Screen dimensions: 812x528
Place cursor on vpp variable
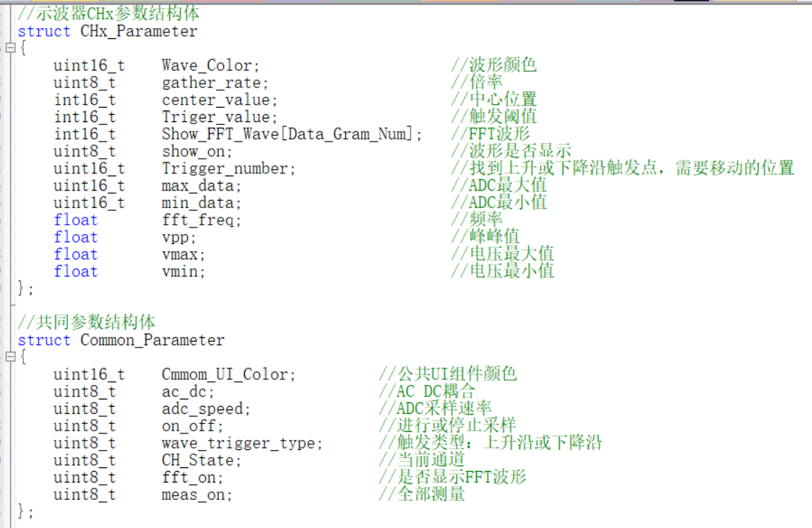[175, 238]
